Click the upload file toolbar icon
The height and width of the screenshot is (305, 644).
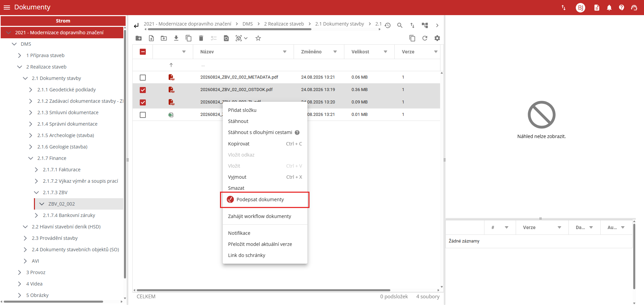152,38
